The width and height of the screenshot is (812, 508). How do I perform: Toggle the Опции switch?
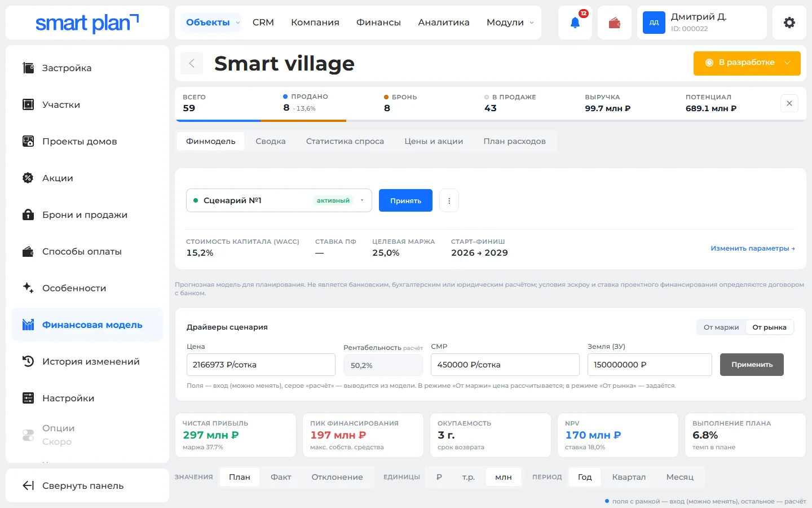point(28,435)
